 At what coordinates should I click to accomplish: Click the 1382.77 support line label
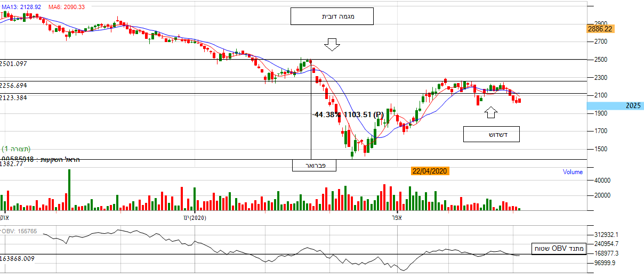pos(11,164)
